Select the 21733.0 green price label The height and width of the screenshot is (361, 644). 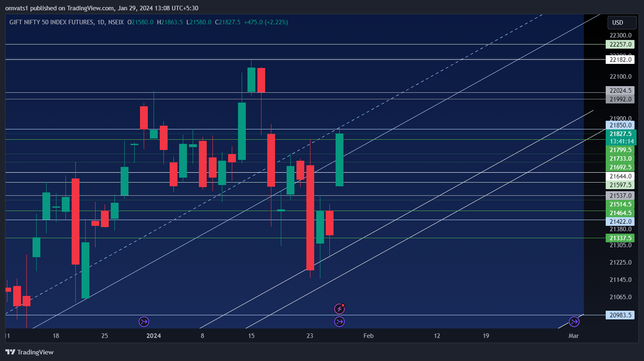click(x=620, y=159)
